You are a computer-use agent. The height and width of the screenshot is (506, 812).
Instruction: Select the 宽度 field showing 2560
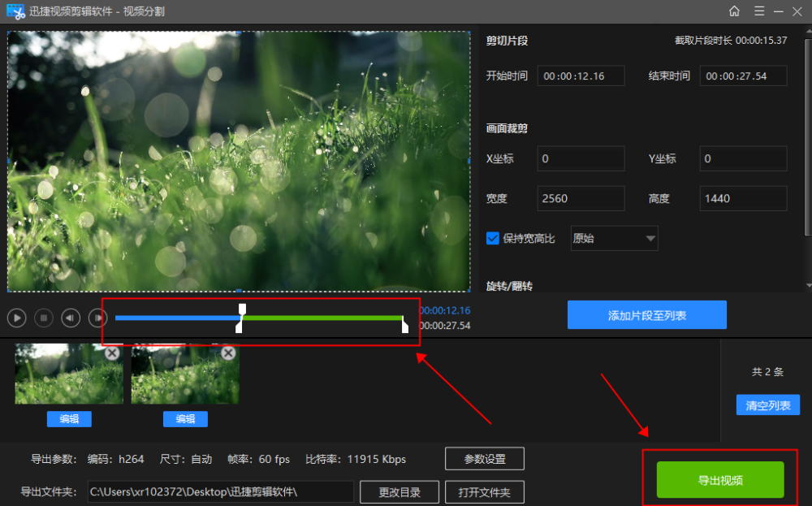[581, 198]
